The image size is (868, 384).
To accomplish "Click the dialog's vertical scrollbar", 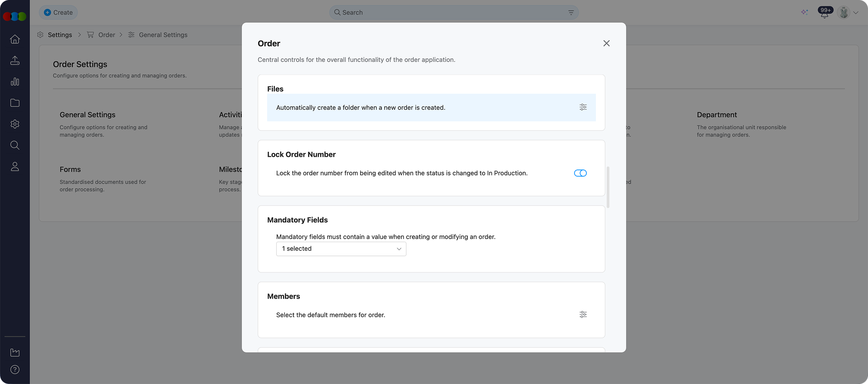I will tap(608, 187).
